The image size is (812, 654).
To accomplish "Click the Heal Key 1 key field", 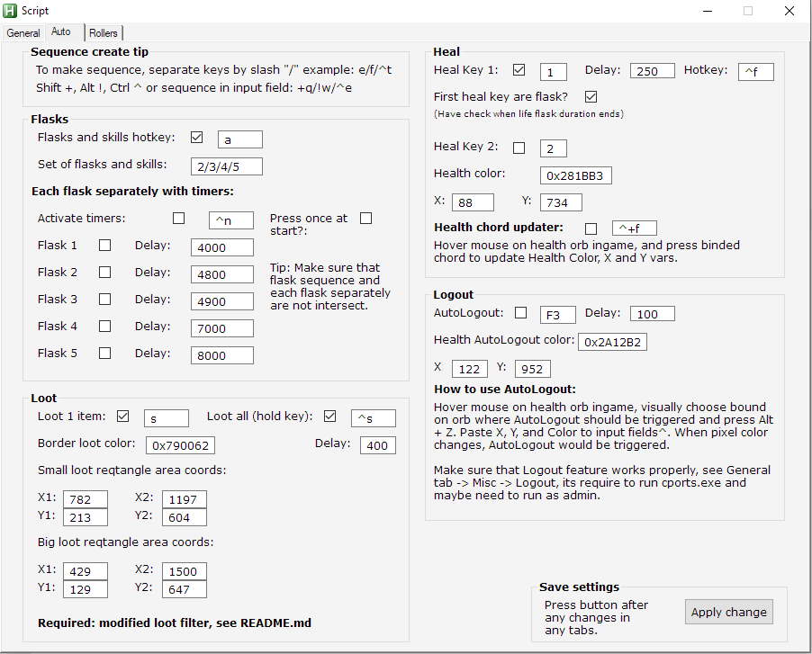I will click(554, 72).
